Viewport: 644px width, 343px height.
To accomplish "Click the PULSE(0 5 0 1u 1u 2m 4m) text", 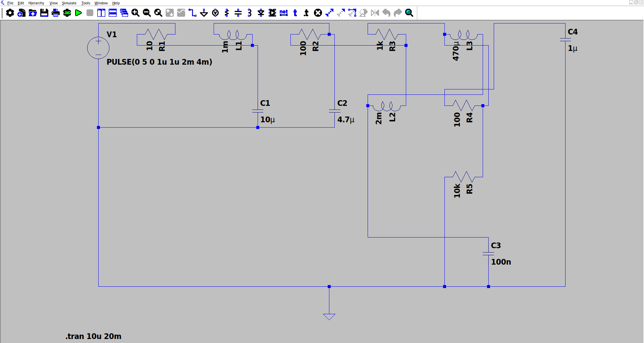I will coord(159,62).
